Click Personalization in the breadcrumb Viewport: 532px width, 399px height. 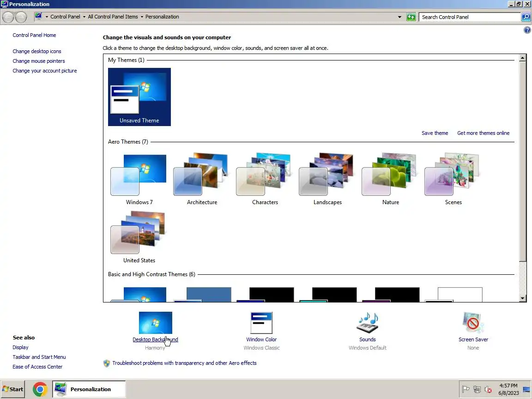162,17
